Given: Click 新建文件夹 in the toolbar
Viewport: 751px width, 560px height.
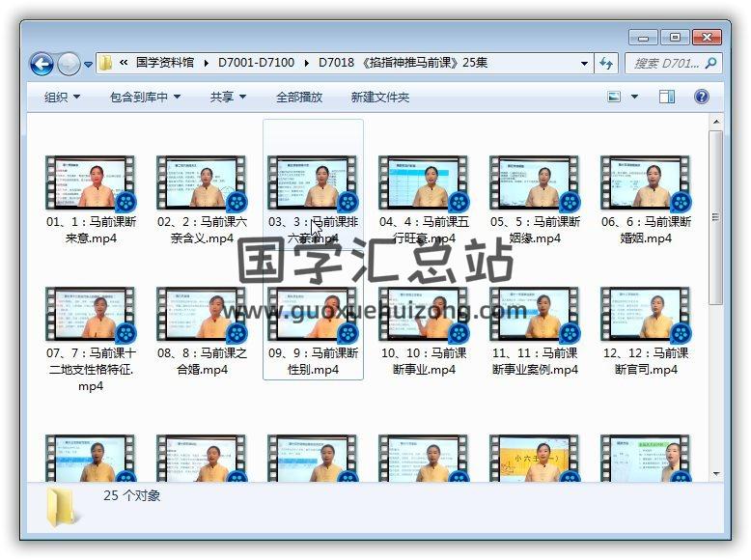Looking at the screenshot, I should 380,98.
